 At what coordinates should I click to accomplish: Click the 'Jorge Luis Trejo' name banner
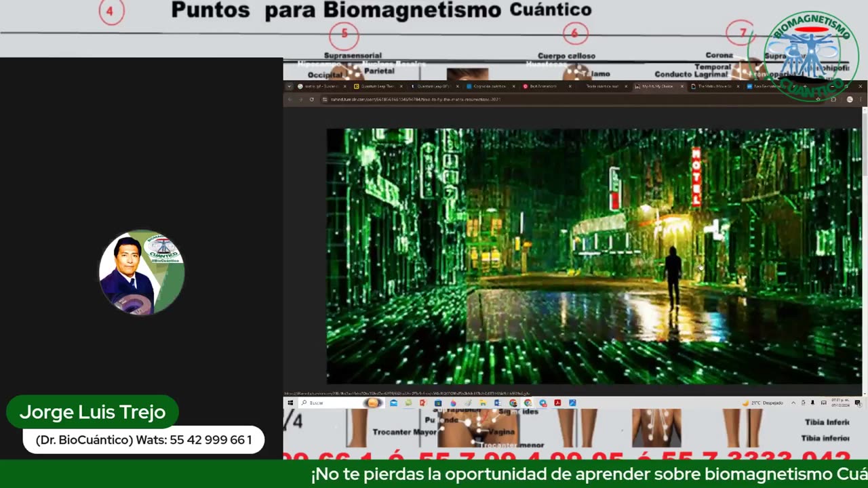point(92,411)
